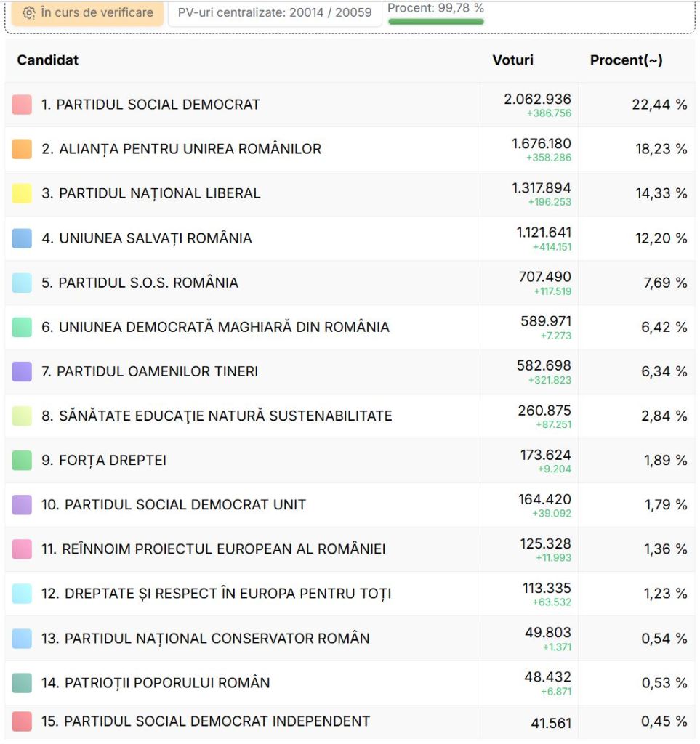Select the yellow swatch of PARTIDUL NAȚIONAL LIBERAL
The image size is (700, 744).
21,193
